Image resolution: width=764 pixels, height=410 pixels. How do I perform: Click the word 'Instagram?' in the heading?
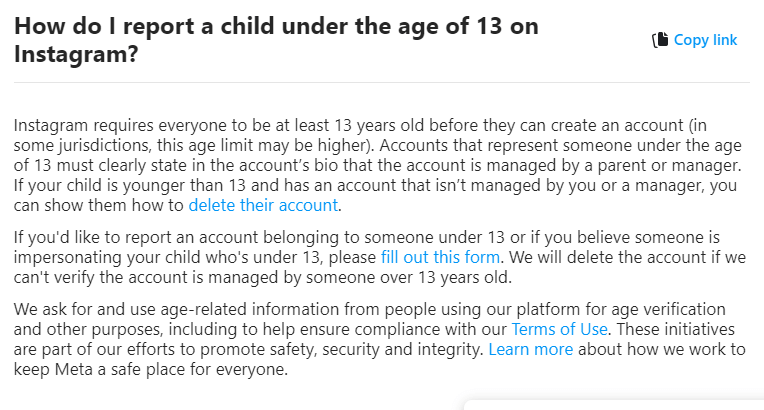76,54
